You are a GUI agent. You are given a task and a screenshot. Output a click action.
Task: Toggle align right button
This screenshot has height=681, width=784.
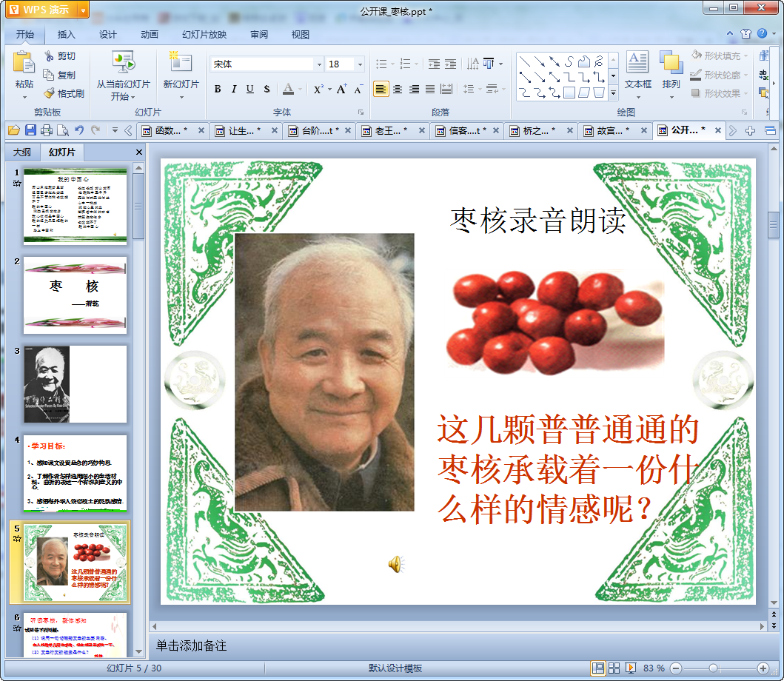pos(414,89)
